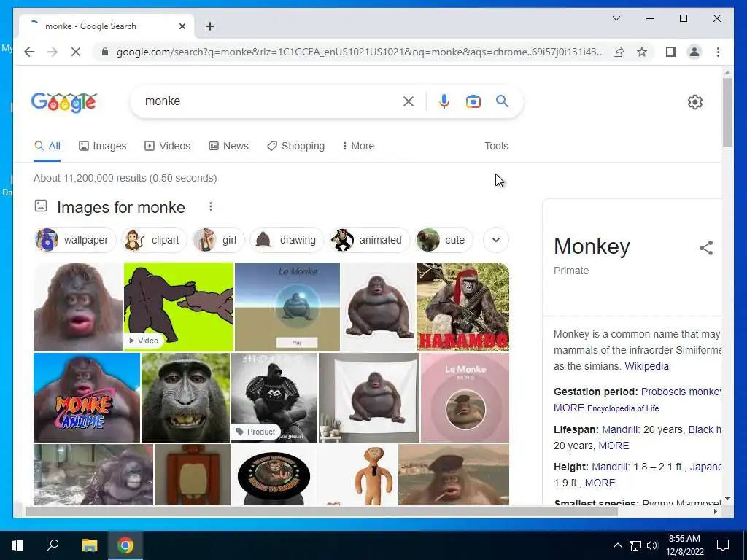Expand more image filter chips
Viewport: 747px width, 560px height.
pos(495,240)
